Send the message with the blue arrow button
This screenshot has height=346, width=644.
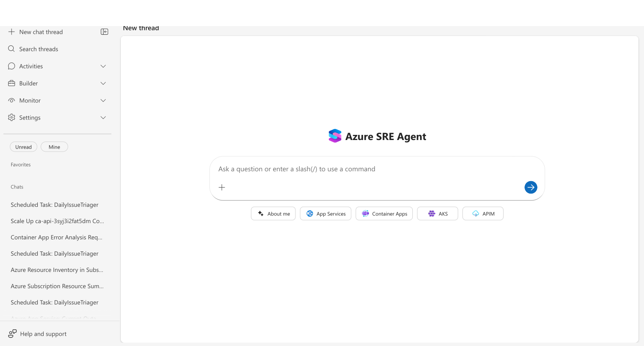[531, 187]
